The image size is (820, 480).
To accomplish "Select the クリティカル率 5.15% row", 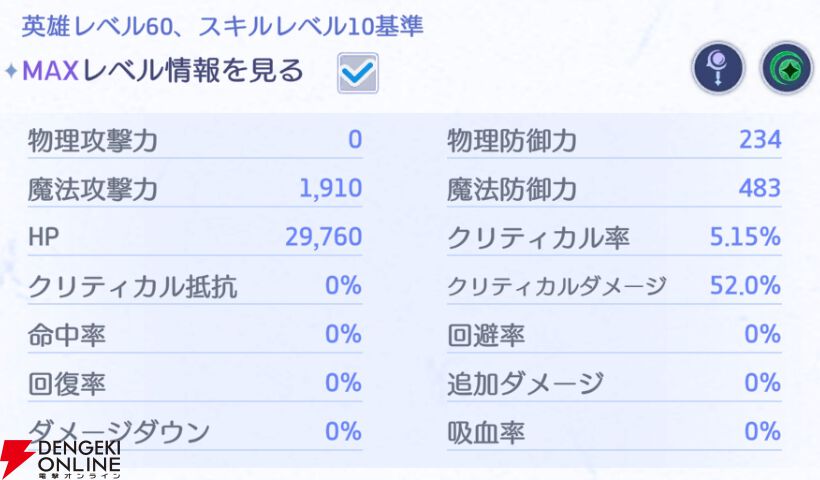I will (614, 237).
